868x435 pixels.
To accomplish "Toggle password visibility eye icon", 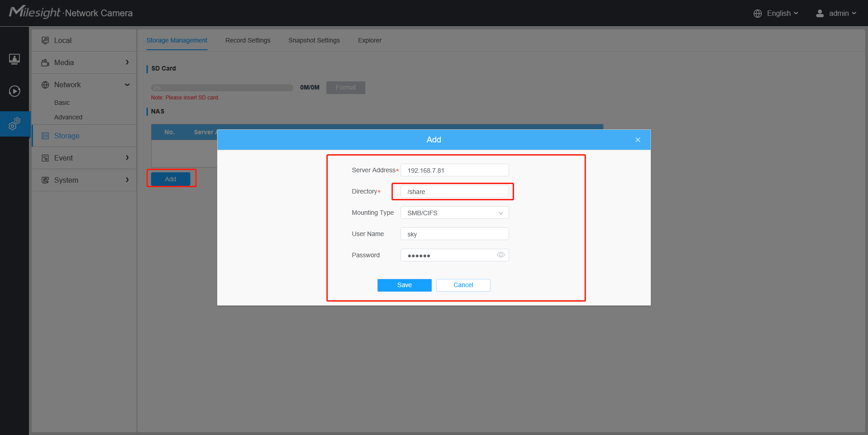I will (501, 255).
